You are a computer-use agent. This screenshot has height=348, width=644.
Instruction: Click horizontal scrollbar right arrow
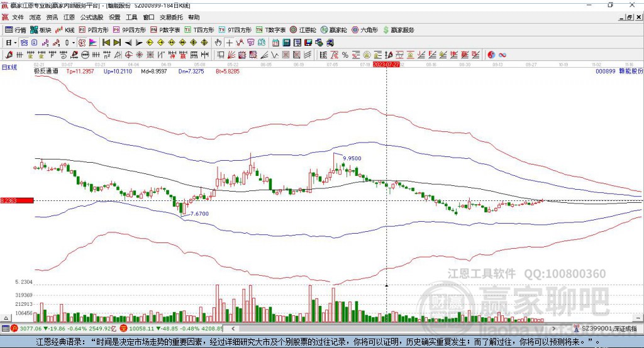point(553,329)
